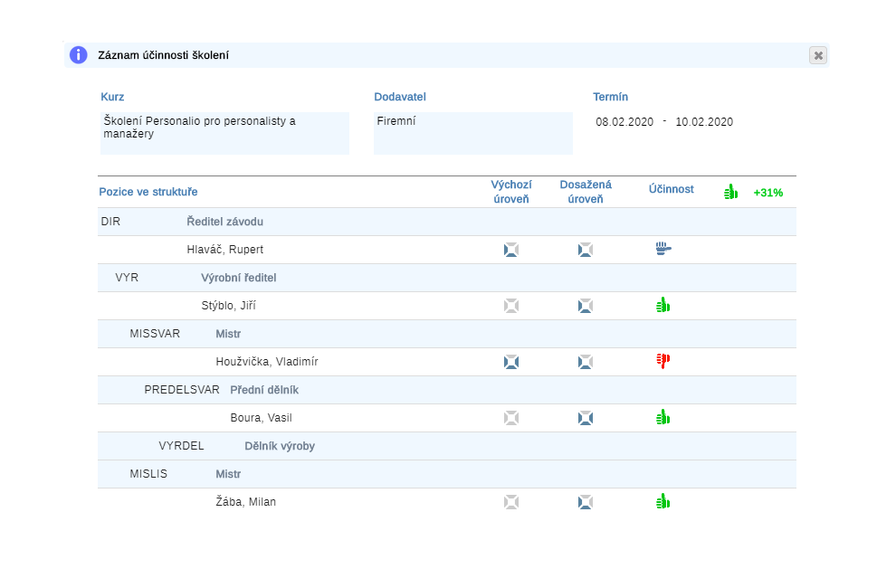Viewport: 896px width, 588px height.
Task: Click the Účinnost column header
Action: 671,189
